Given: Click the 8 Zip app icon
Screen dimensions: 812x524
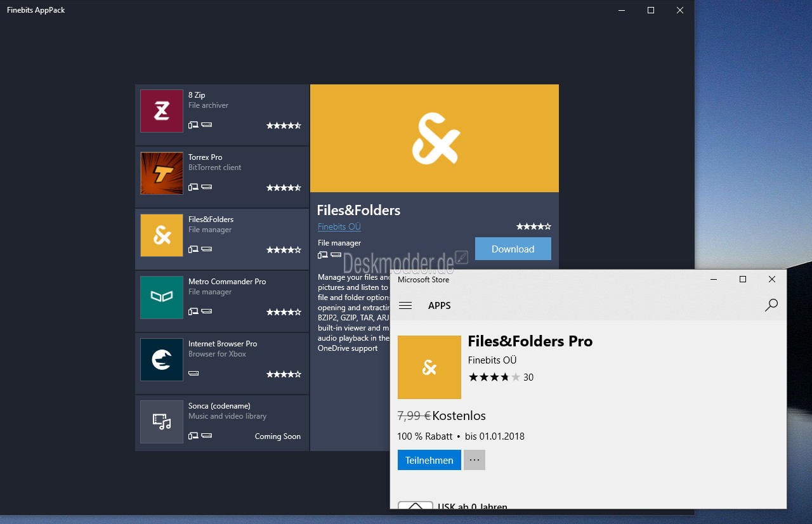Looking at the screenshot, I should 162,111.
